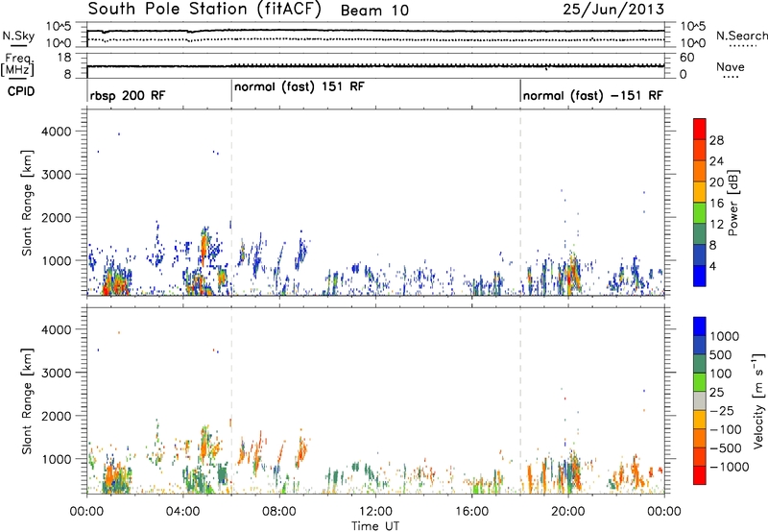The width and height of the screenshot is (768, 532).
Task: Click the '4000' tick on the velocity panel
Action: (56, 329)
